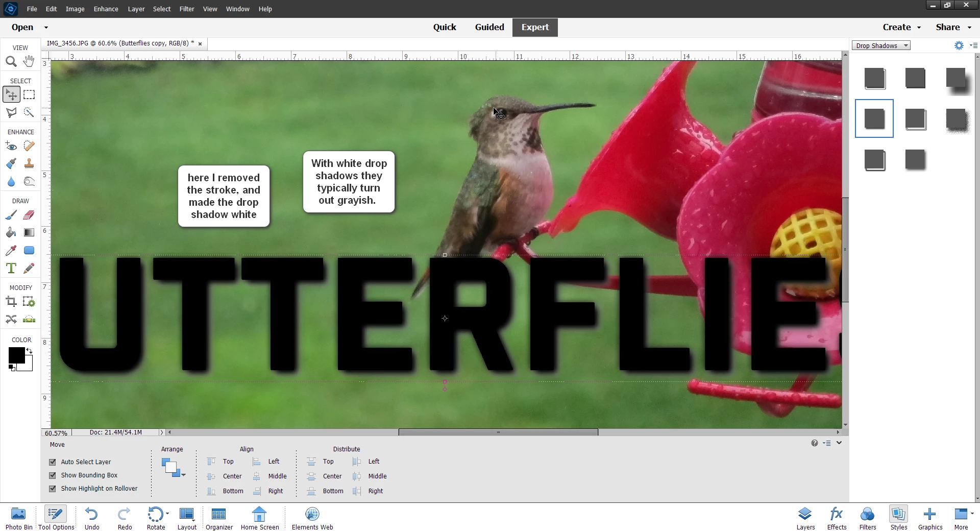
Task: Open the Filter menu
Action: [x=187, y=9]
